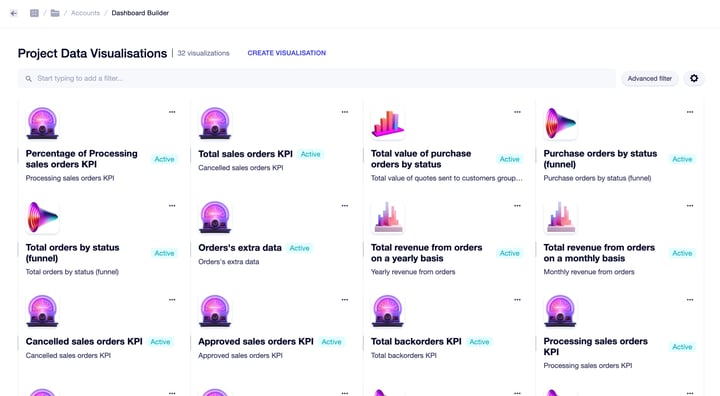Open menu for monthly revenue card
This screenshot has width=720, height=396.
click(690, 206)
